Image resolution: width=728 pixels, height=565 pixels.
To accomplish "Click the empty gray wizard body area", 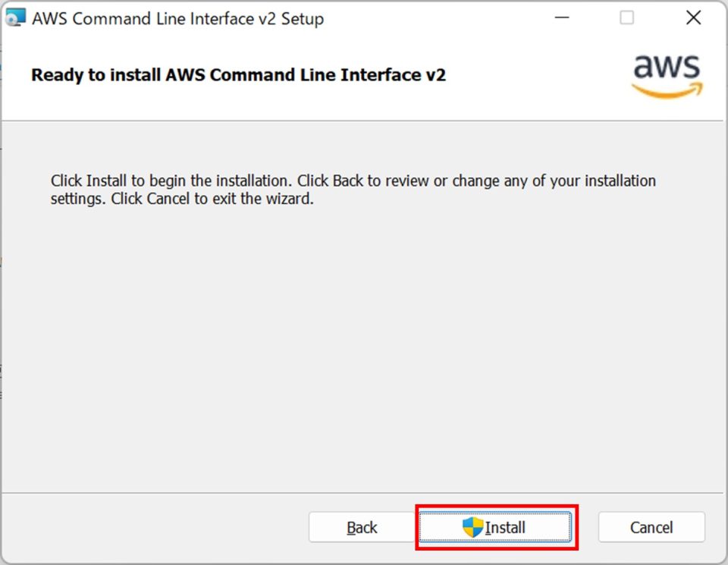I will point(364,341).
